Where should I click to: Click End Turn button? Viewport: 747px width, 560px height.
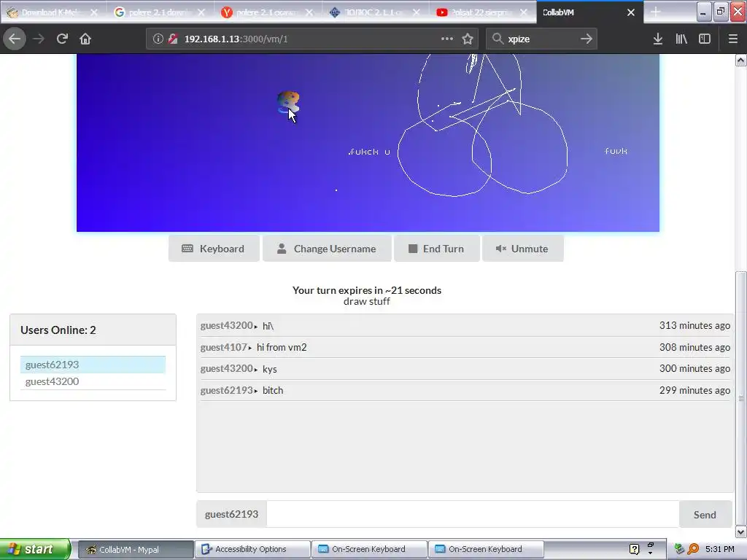tap(436, 249)
